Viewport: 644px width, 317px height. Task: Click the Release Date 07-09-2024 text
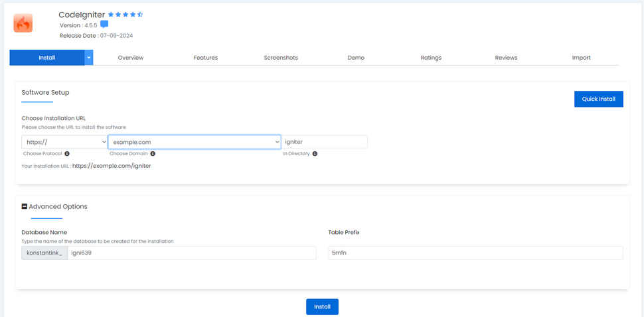[96, 36]
